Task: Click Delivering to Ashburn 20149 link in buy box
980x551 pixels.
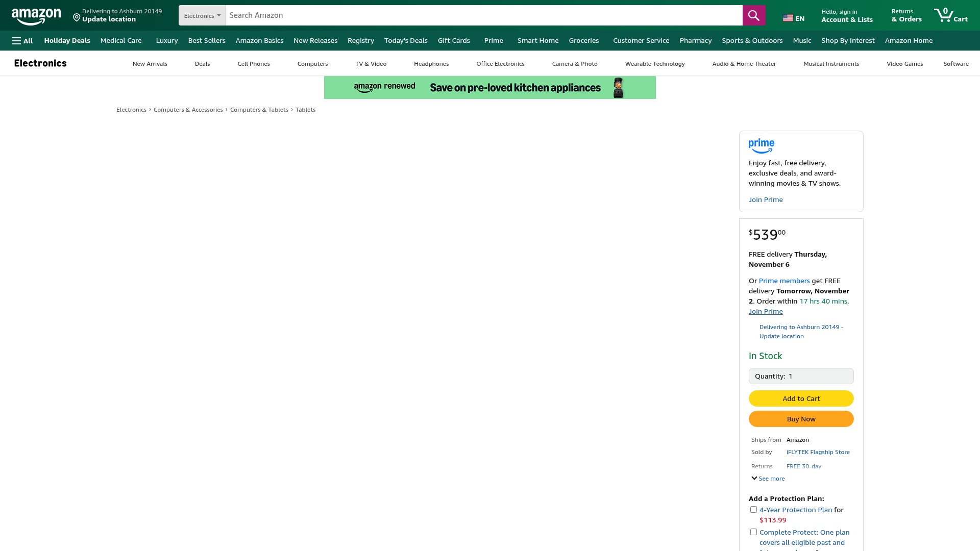Action: tap(801, 332)
